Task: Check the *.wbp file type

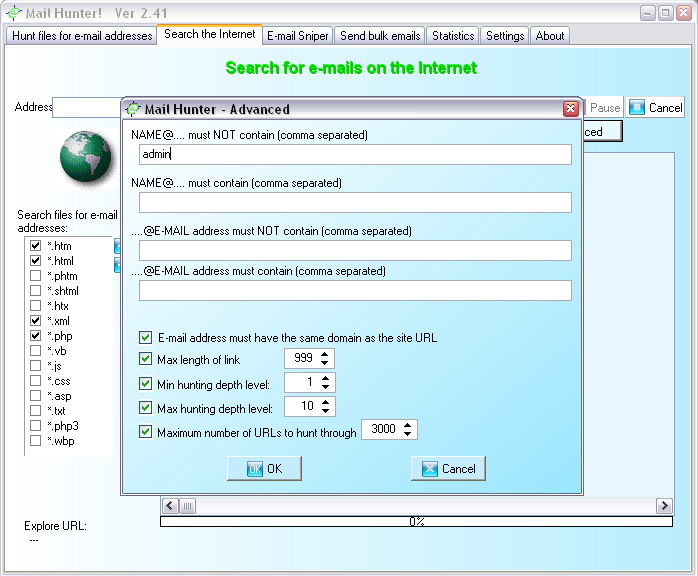Action: click(36, 441)
